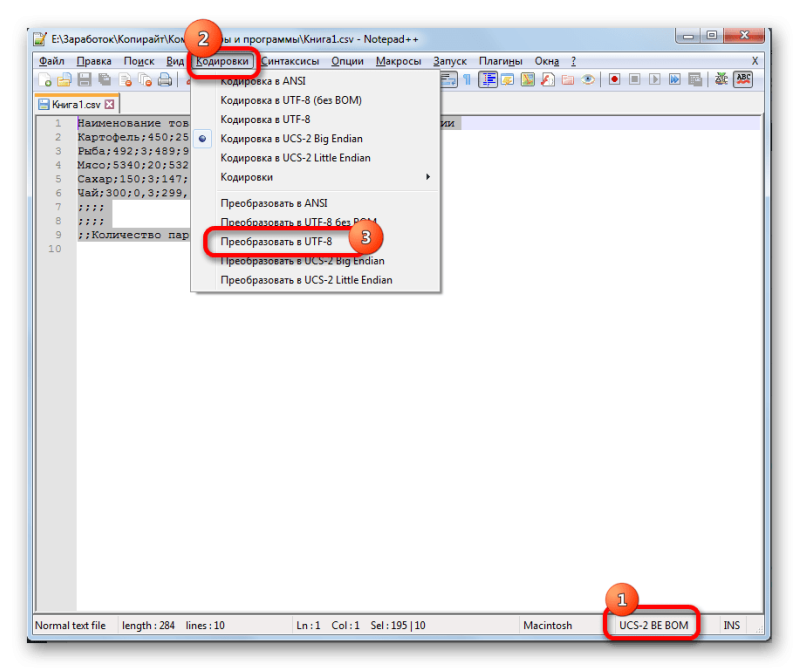Viewport: 800px width, 671px height.
Task: Open the Вид menu
Action: pyautogui.click(x=174, y=61)
